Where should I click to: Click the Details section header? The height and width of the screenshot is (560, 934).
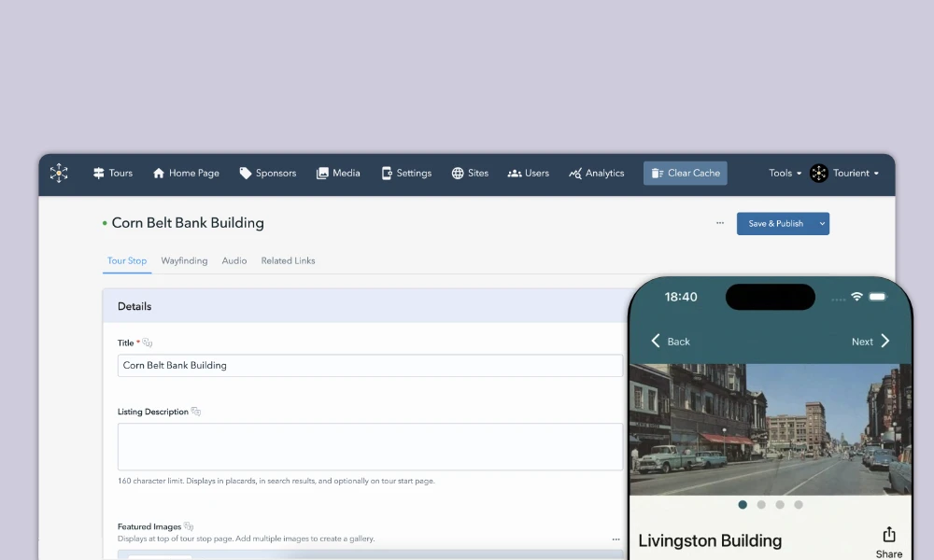(x=364, y=306)
